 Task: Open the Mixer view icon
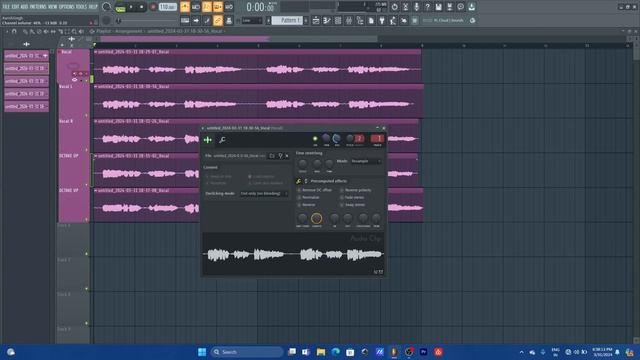349,20
